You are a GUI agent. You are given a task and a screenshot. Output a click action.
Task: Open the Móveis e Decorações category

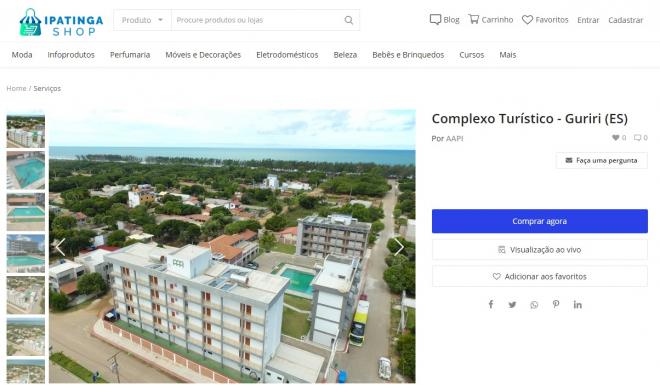pos(203,55)
